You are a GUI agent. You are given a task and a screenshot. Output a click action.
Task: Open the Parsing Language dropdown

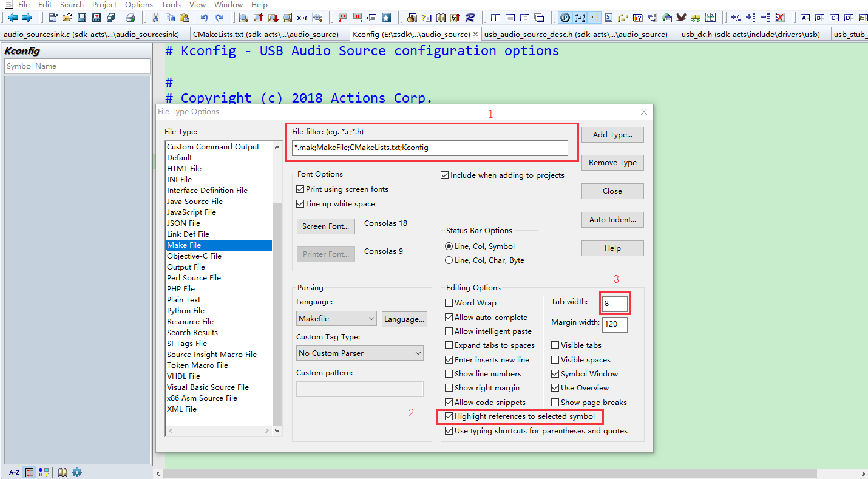[336, 318]
